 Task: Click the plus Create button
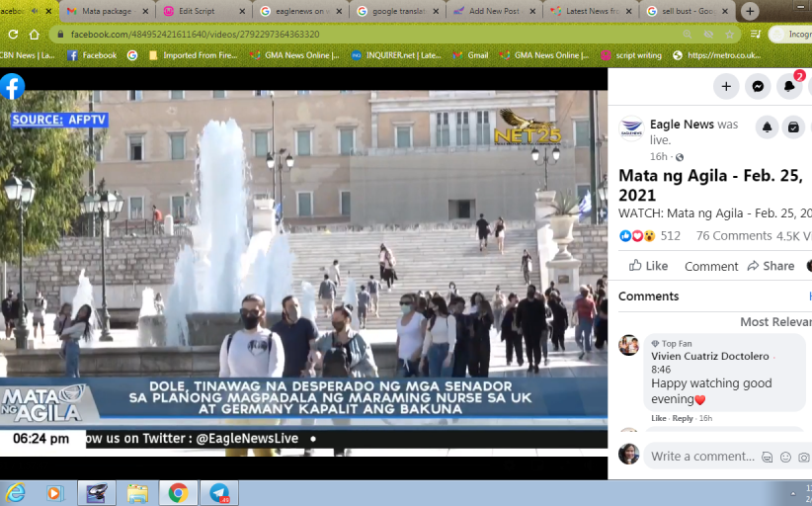tap(726, 87)
